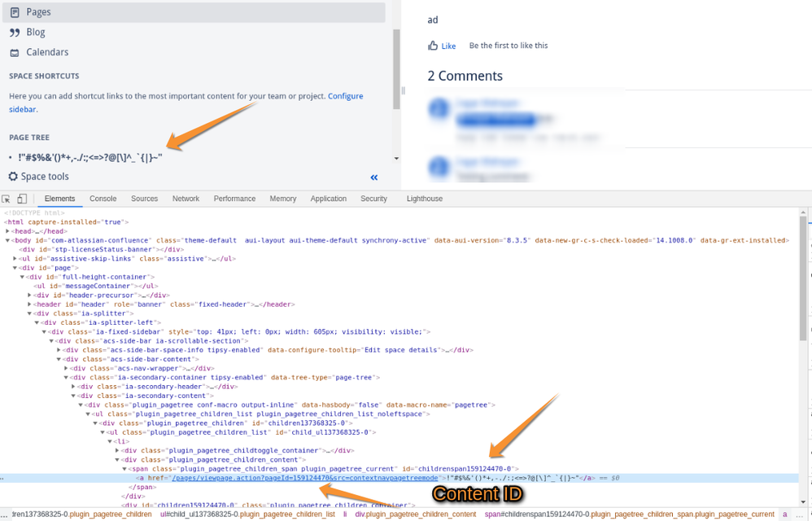Collapse the body element node
Viewport: 812px width, 521px height.
7,241
